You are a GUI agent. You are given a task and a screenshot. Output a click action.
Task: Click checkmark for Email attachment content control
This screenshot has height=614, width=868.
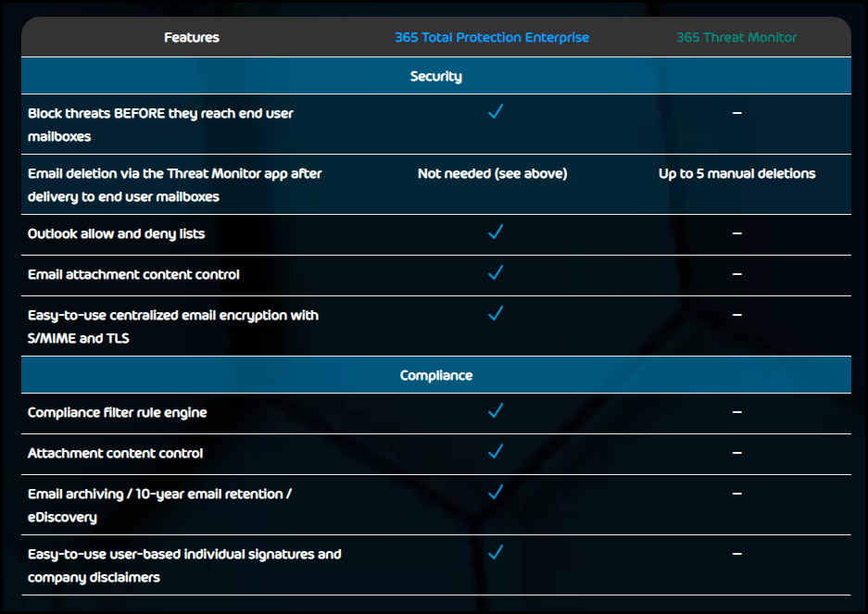pyautogui.click(x=496, y=273)
